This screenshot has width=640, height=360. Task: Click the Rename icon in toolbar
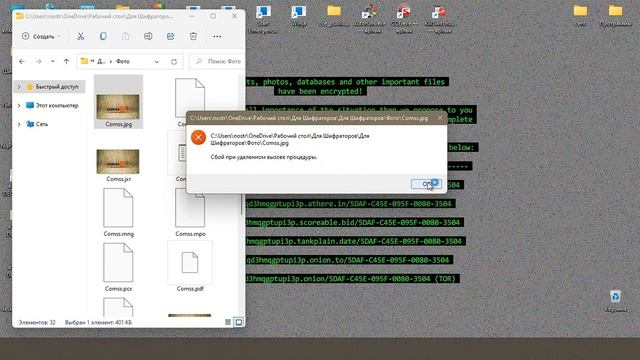148,36
